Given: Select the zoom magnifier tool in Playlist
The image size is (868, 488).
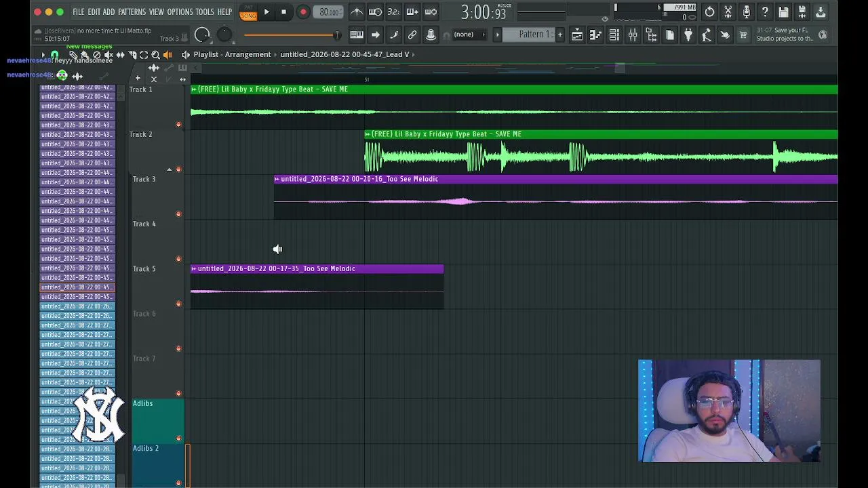Looking at the screenshot, I should click(155, 55).
